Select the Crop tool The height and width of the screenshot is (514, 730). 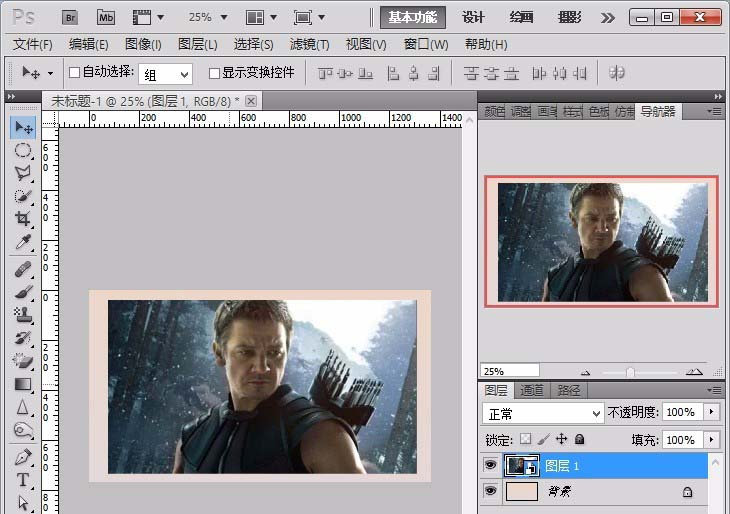pos(23,219)
